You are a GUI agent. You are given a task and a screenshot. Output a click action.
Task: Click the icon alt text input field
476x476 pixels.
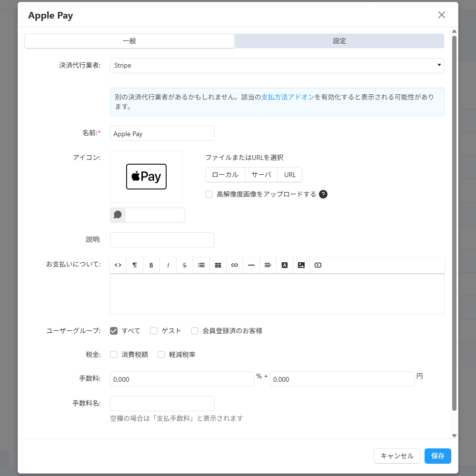155,215
